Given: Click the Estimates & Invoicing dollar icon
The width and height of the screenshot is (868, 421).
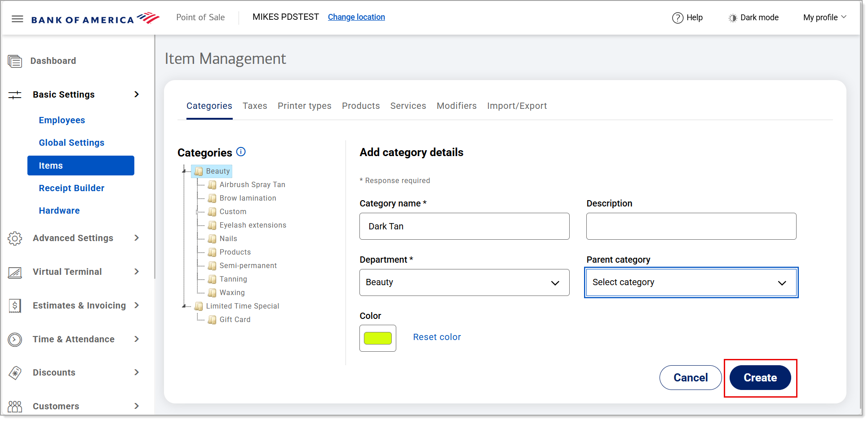Looking at the screenshot, I should point(15,306).
